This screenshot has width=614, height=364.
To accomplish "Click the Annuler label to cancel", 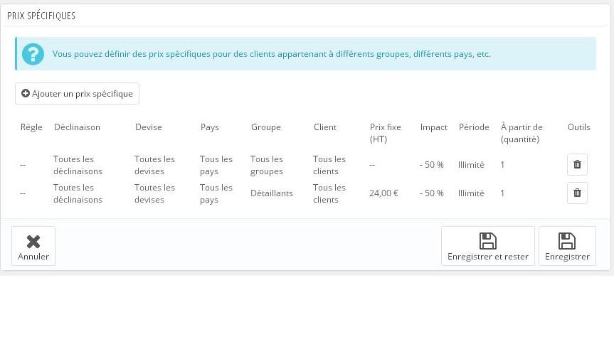I will [x=33, y=257].
